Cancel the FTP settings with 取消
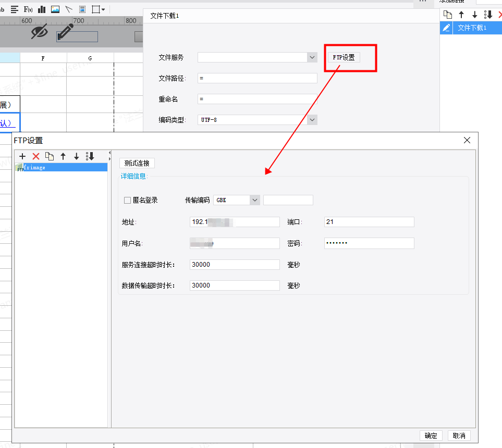The height and width of the screenshot is (448, 502). (459, 435)
